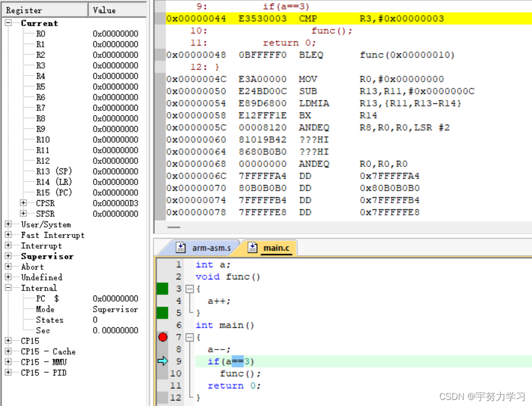532x406 pixels.
Task: Click the Register column header
Action: (45, 10)
